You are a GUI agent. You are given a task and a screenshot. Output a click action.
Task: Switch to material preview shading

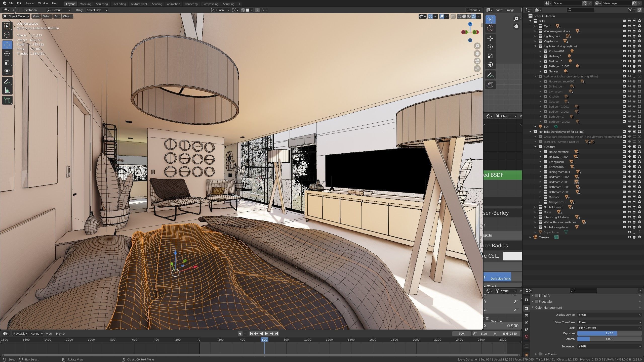pos(469,16)
